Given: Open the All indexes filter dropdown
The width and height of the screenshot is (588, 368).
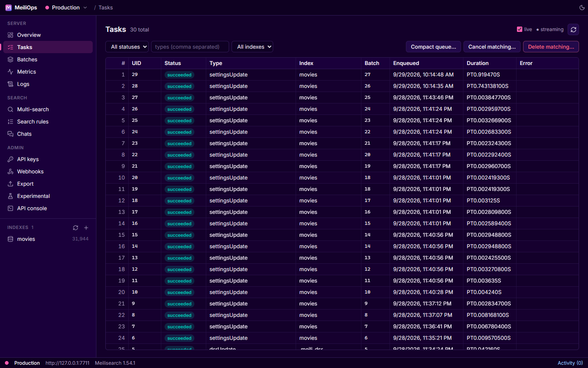Looking at the screenshot, I should tap(252, 47).
